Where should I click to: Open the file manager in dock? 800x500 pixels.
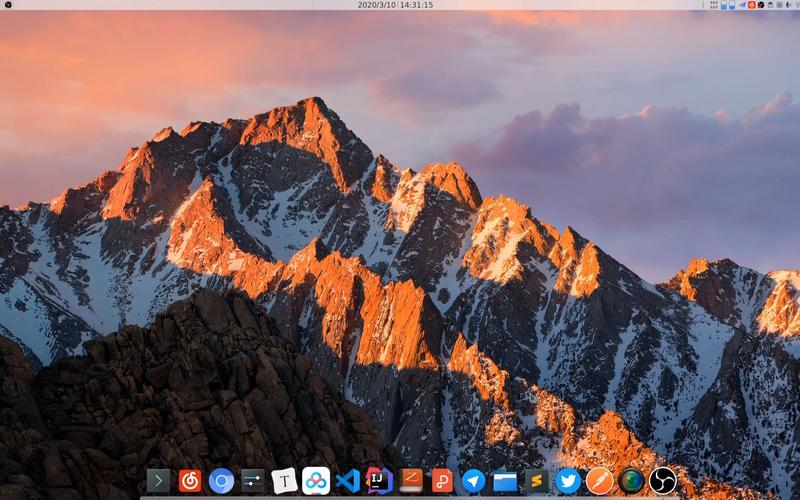click(505, 481)
